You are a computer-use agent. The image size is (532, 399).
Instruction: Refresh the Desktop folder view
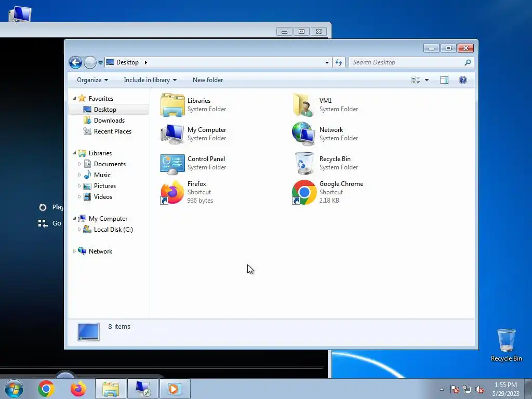[x=339, y=62]
